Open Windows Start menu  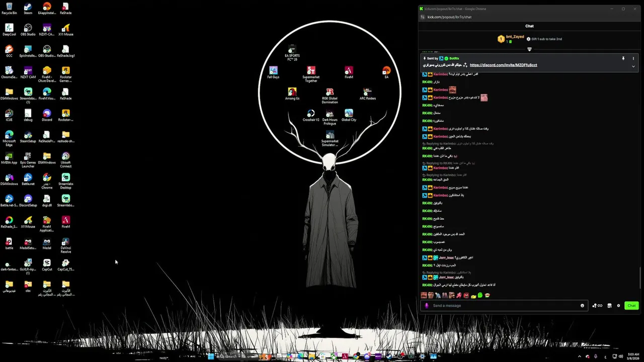(211, 356)
